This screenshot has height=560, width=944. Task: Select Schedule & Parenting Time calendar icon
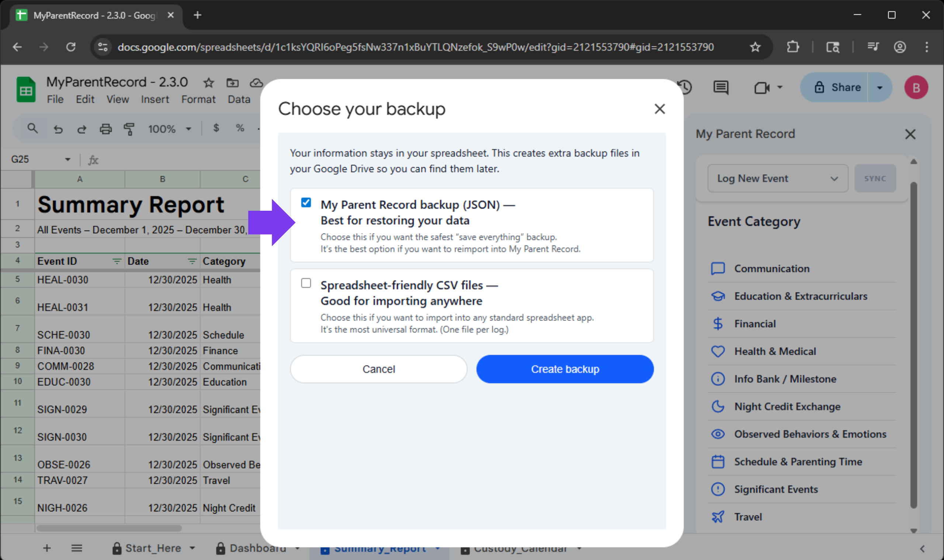pyautogui.click(x=718, y=462)
